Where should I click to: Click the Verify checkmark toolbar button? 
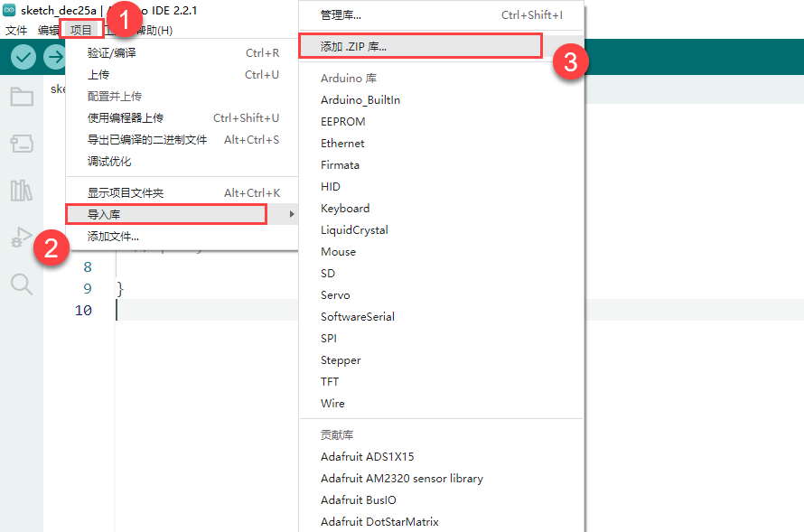tap(23, 57)
